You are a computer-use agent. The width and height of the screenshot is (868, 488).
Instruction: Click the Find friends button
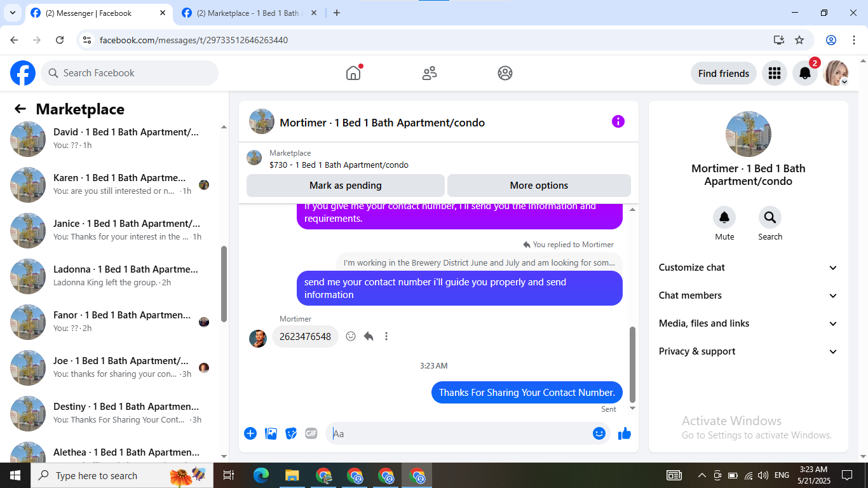coord(724,73)
